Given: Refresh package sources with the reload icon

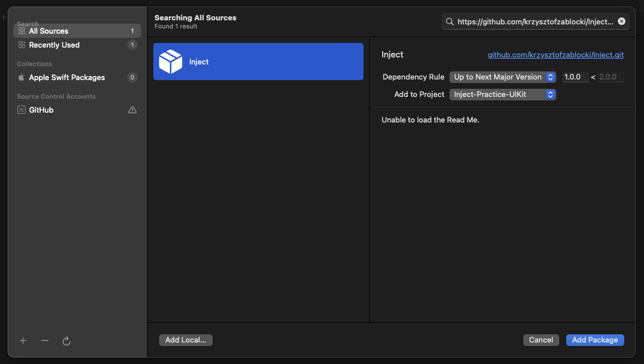Looking at the screenshot, I should coord(66,341).
